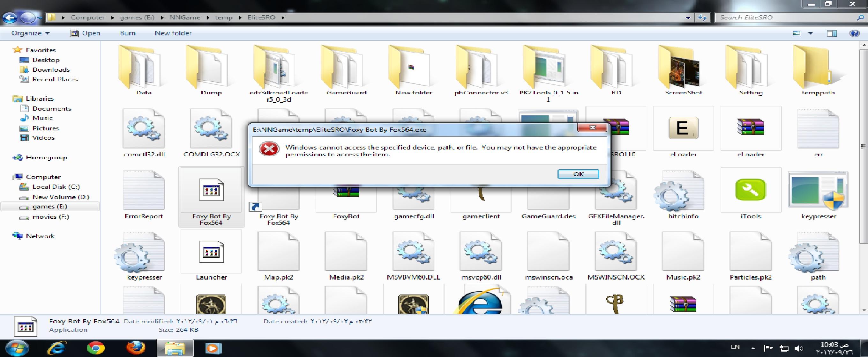Toggle the preview pane button
This screenshot has height=357, width=868.
pos(832,33)
